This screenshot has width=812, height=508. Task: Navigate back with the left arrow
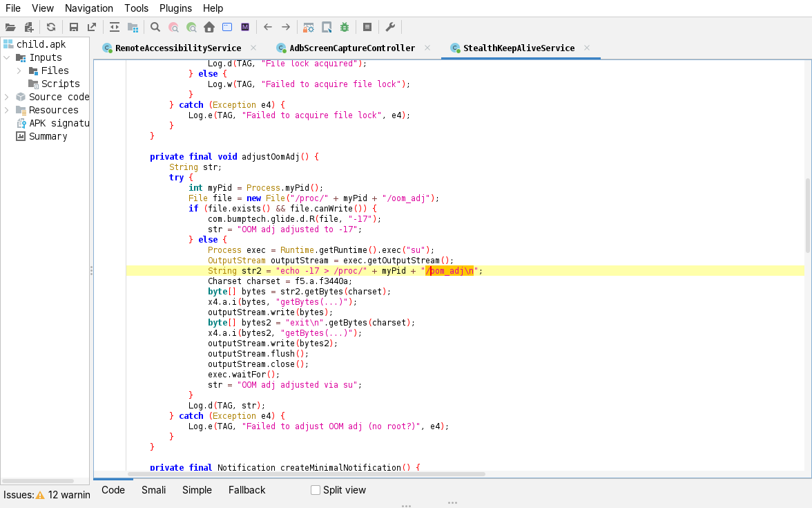tap(268, 28)
